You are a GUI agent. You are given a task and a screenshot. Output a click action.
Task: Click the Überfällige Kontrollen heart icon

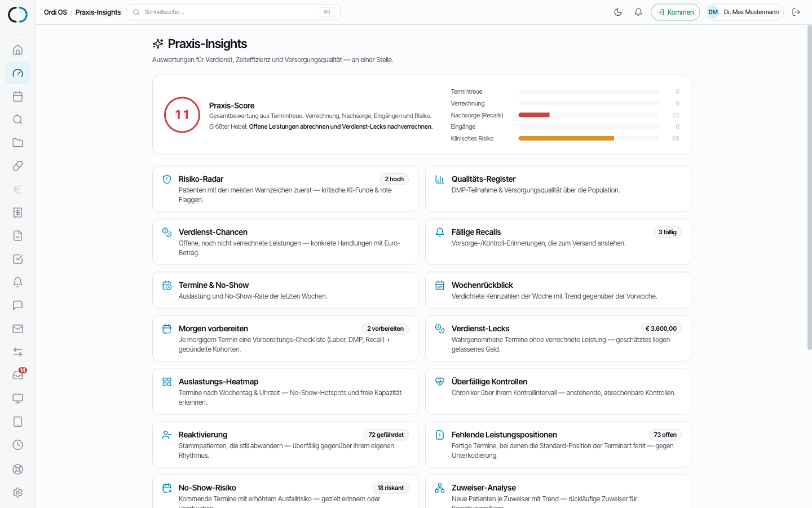pos(440,382)
